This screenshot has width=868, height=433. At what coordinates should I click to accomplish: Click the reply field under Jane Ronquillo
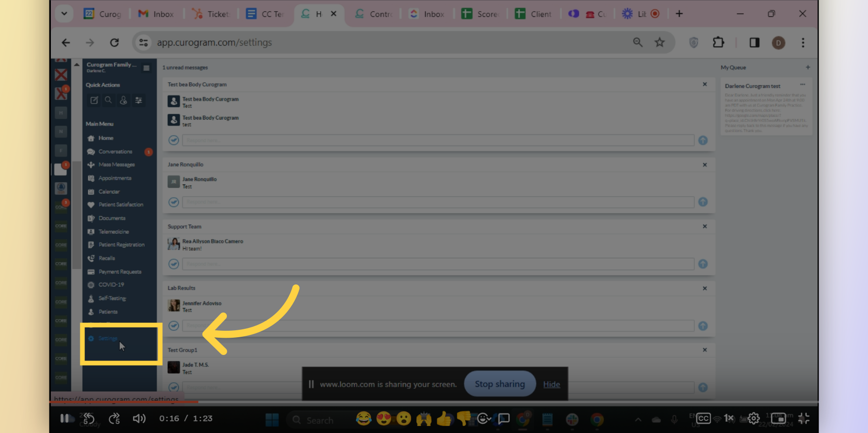click(x=438, y=202)
